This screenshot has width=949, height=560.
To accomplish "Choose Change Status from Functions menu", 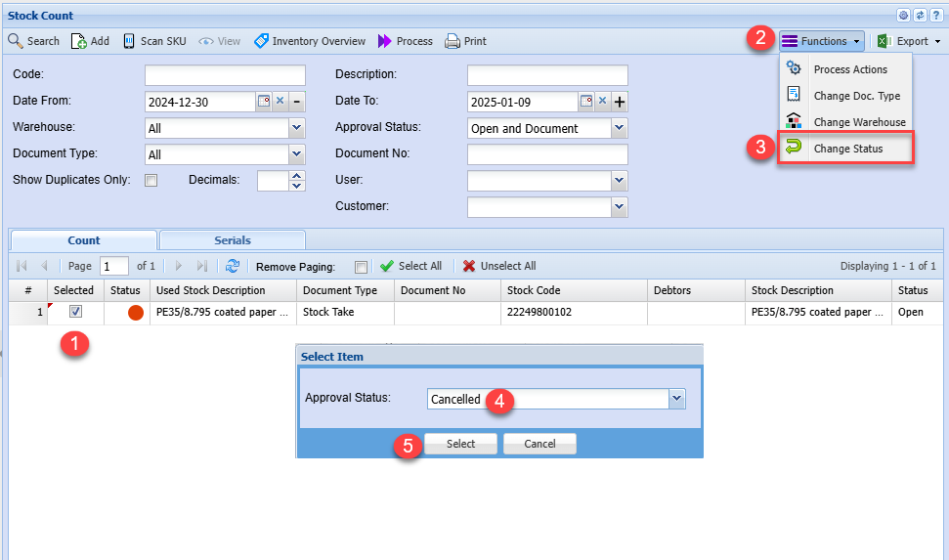I will pyautogui.click(x=847, y=149).
